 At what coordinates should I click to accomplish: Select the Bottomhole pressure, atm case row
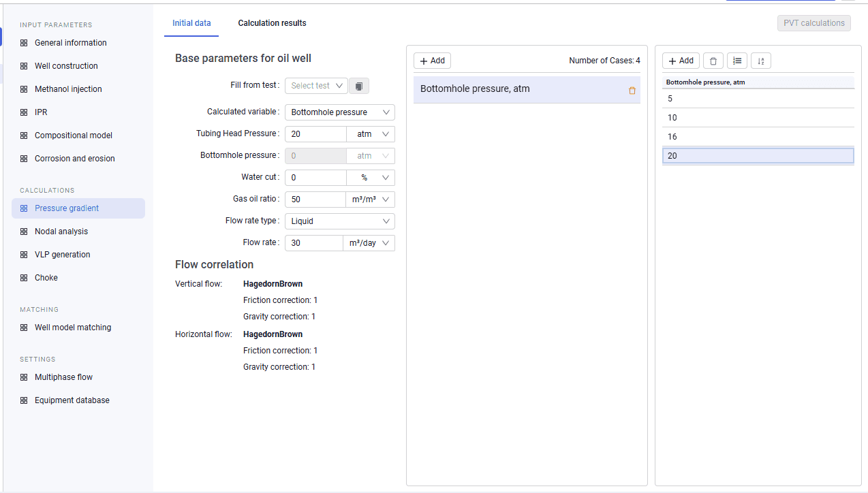527,89
